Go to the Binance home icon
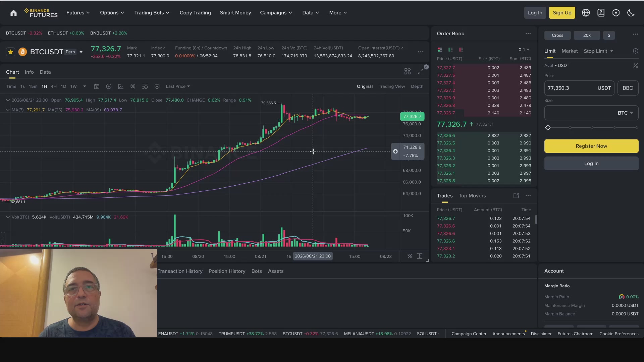Screen dimensions: 644x362 (x=13, y=13)
